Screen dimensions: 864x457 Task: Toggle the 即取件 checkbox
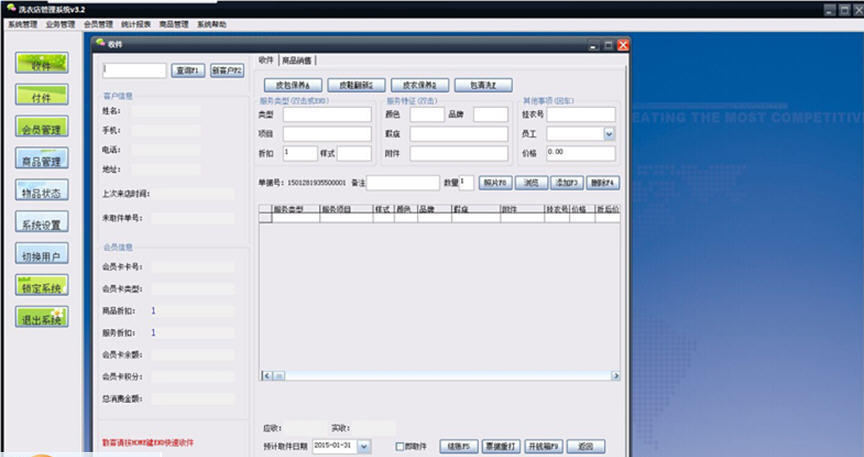[400, 447]
